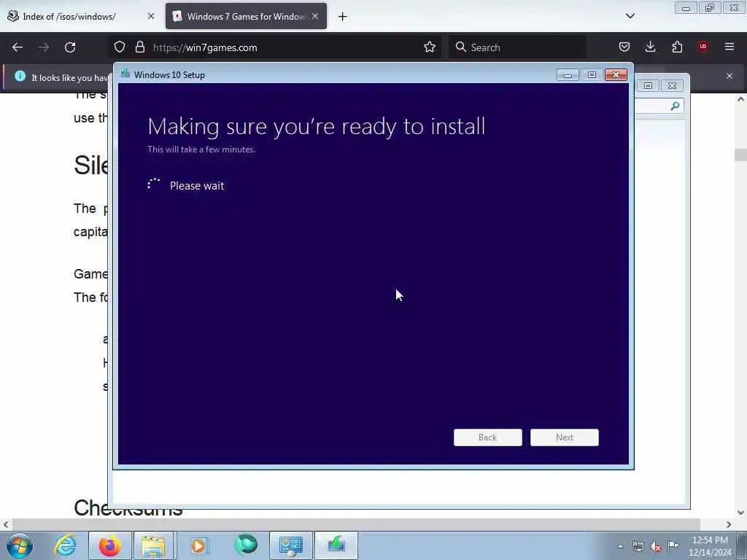Open the Firefox hamburger application menu
747x560 pixels.
(x=729, y=47)
